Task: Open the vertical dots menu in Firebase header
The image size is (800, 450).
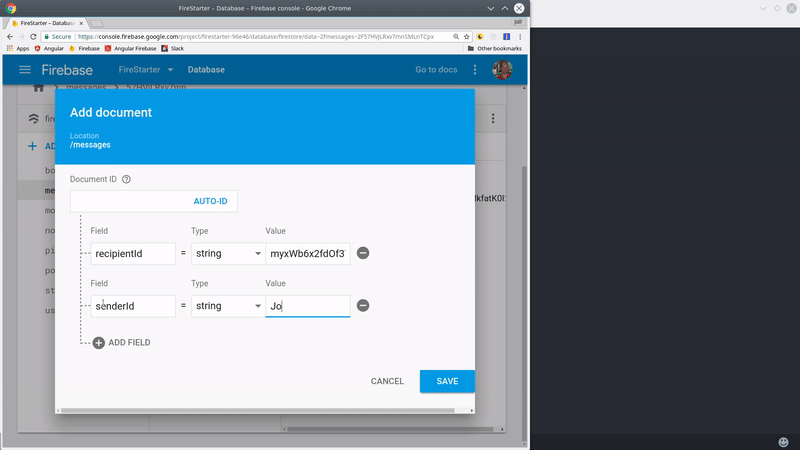Action: pos(475,70)
